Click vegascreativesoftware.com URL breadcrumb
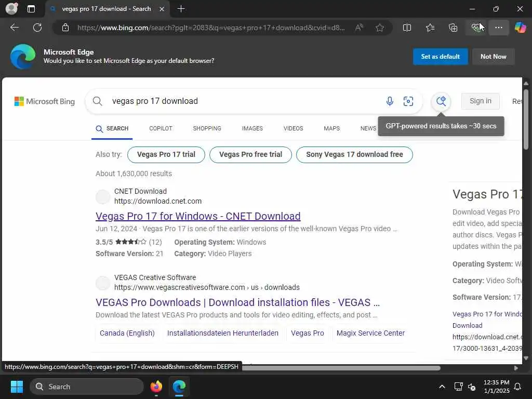532x399 pixels. pyautogui.click(x=207, y=287)
